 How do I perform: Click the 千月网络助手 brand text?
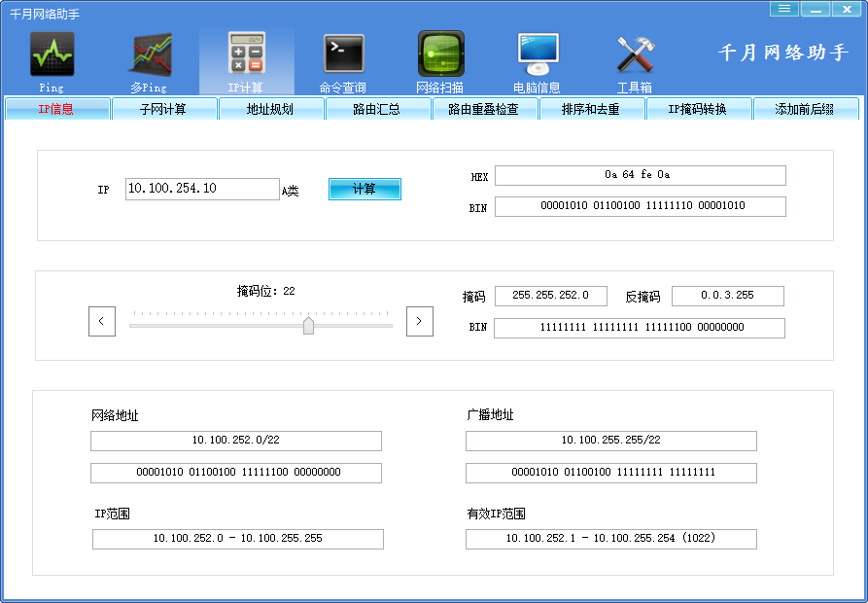click(782, 53)
